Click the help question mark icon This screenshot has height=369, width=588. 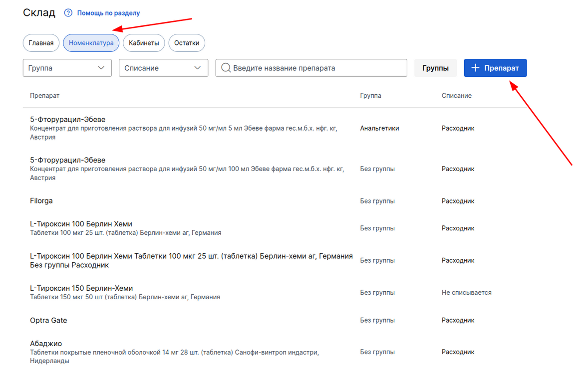(x=68, y=13)
